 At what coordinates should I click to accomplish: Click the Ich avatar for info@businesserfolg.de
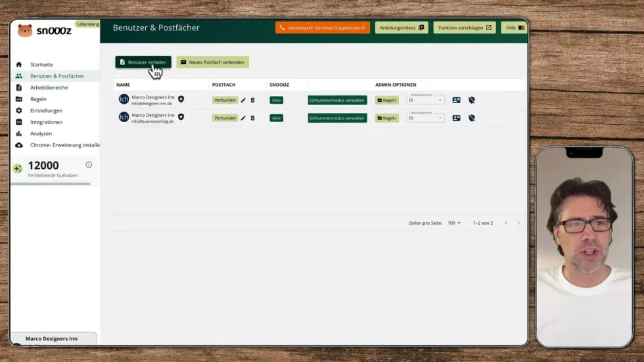124,117
